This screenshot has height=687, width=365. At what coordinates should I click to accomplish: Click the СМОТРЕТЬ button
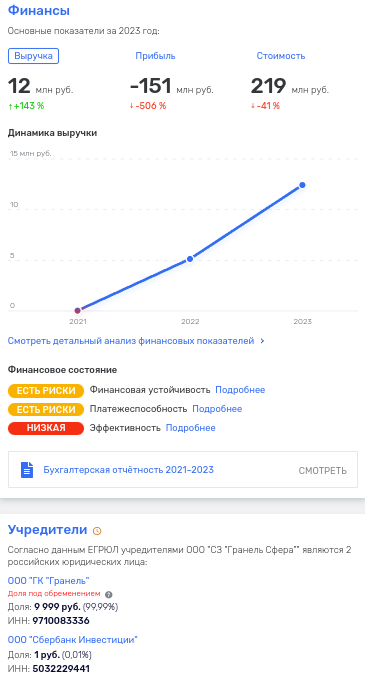[x=322, y=471]
